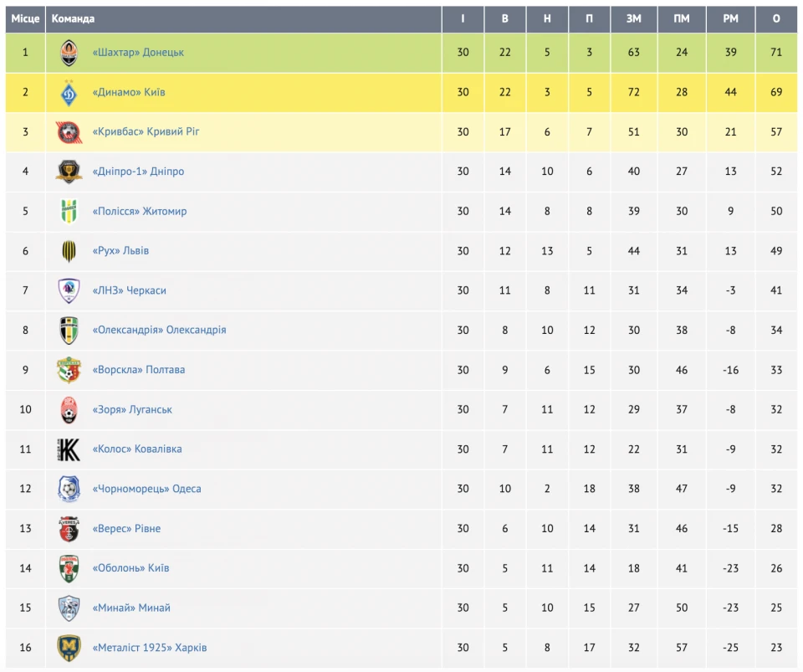Click the Chornomorets Odesa club crest

tap(69, 489)
